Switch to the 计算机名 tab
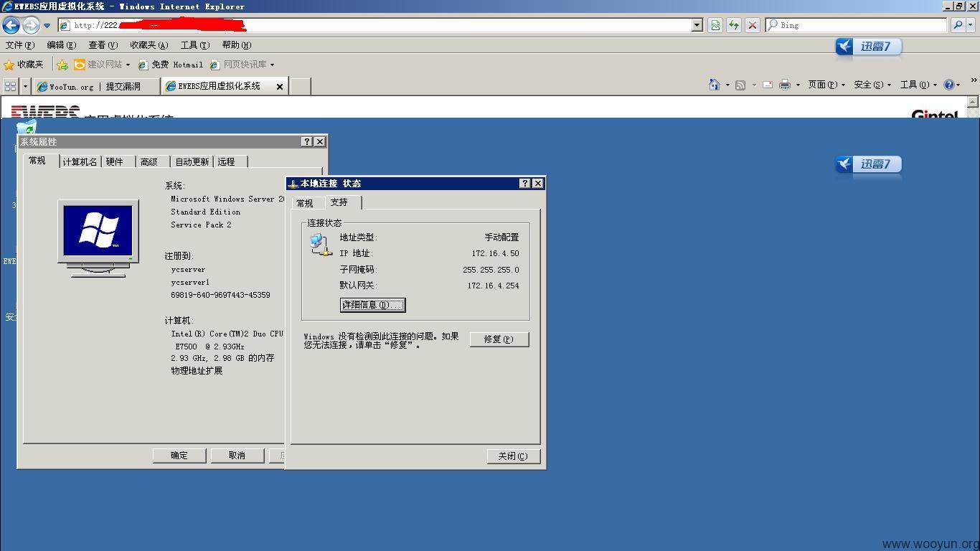 80,162
